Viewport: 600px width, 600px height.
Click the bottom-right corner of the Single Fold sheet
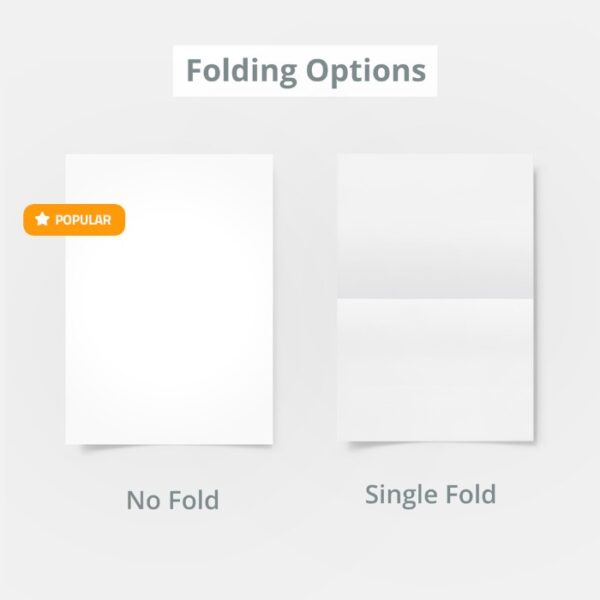pos(532,439)
